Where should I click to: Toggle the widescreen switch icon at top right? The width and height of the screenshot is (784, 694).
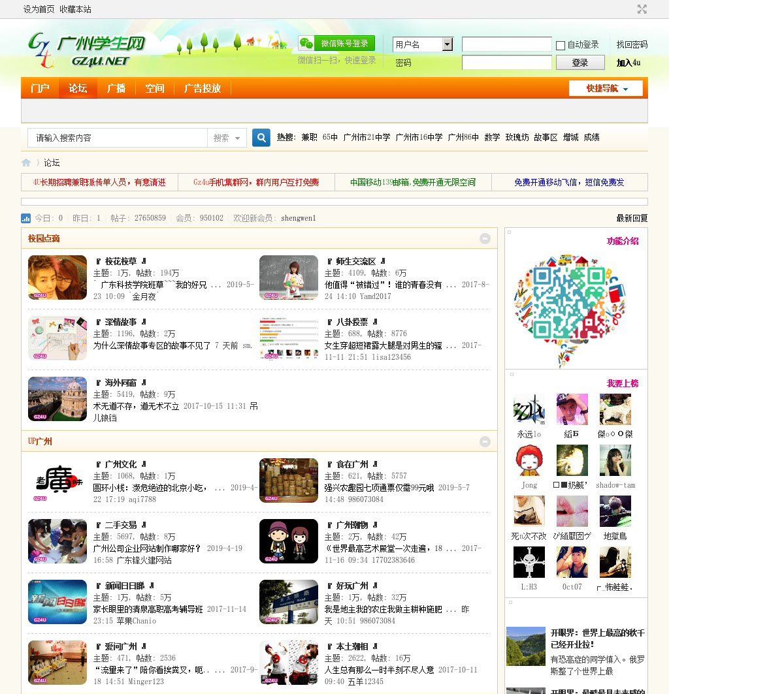coord(642,9)
